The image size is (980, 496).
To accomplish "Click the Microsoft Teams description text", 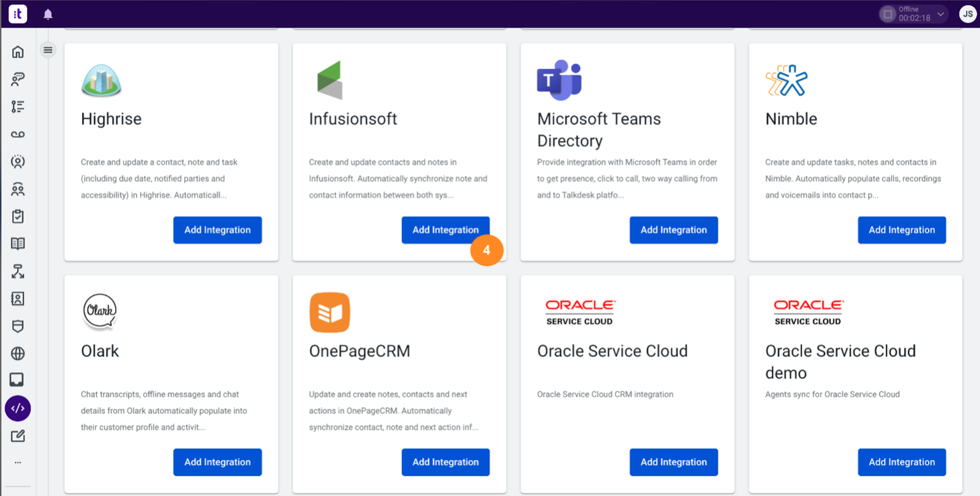I will pos(627,178).
